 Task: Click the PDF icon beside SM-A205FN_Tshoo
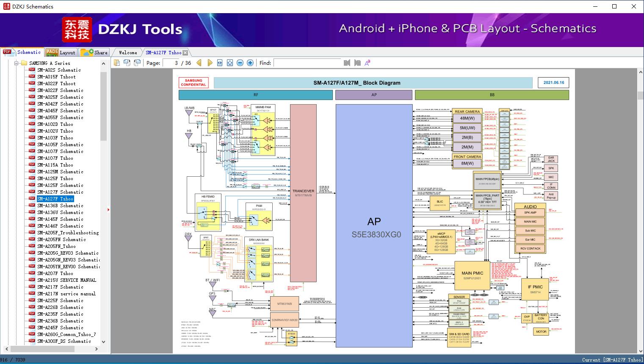(32, 246)
